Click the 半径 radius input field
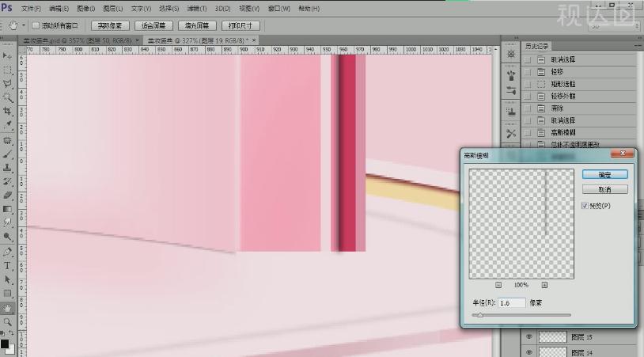 click(512, 303)
